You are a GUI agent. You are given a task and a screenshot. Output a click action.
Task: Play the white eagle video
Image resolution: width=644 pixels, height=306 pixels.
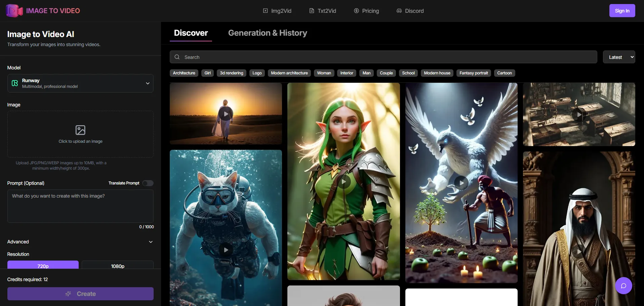461,183
